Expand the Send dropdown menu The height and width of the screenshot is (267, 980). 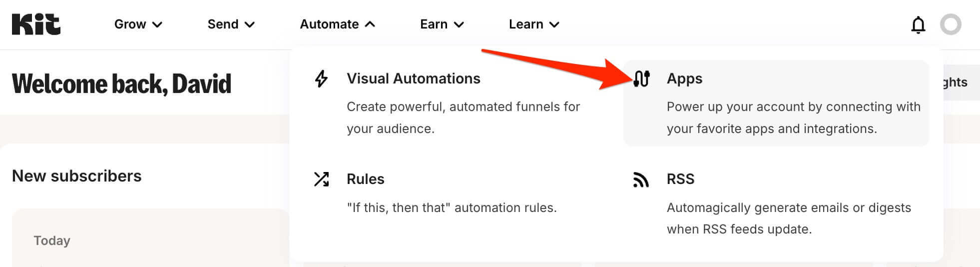[231, 24]
